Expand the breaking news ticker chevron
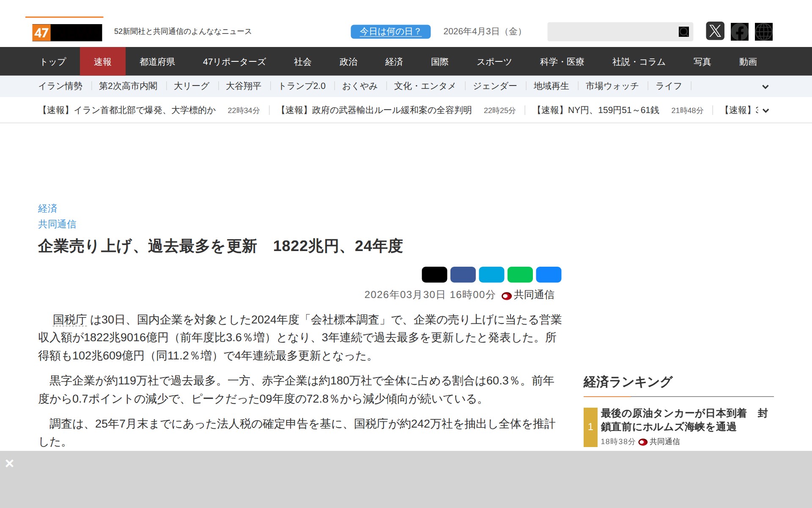Screen dimensions: 812x508 765,110
